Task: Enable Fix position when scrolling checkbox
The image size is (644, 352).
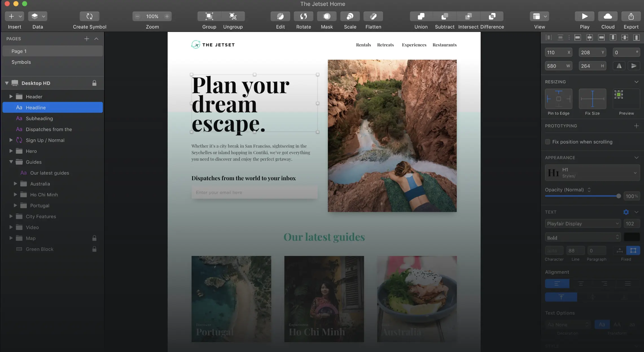Action: (548, 142)
